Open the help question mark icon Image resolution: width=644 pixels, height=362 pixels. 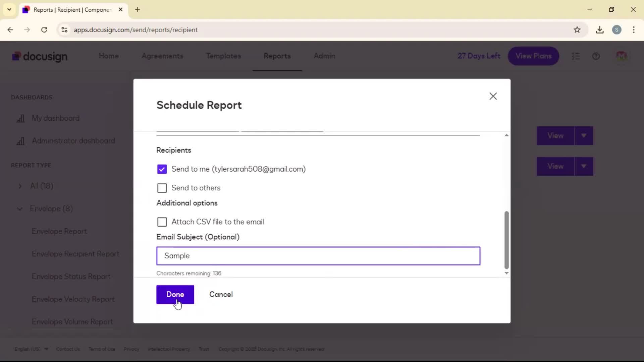point(596,56)
